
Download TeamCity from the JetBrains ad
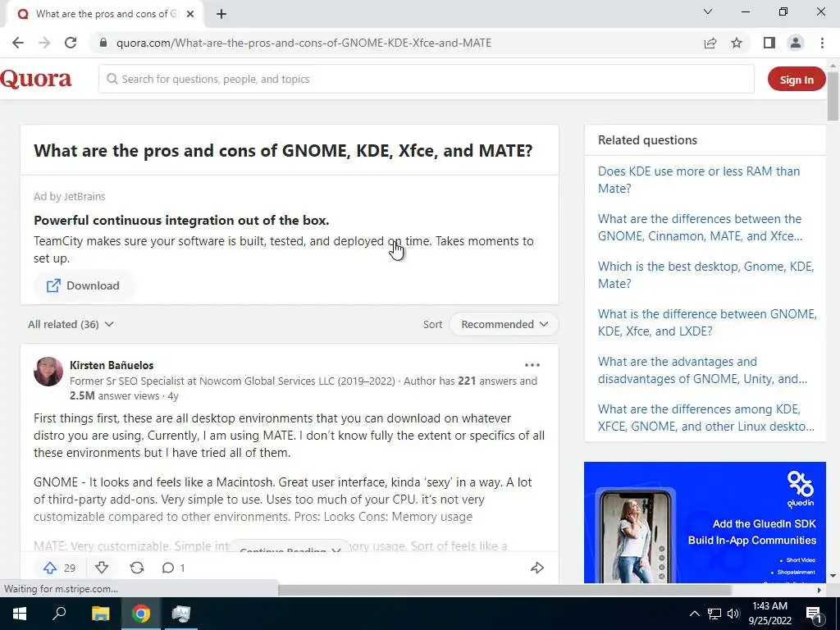(83, 285)
